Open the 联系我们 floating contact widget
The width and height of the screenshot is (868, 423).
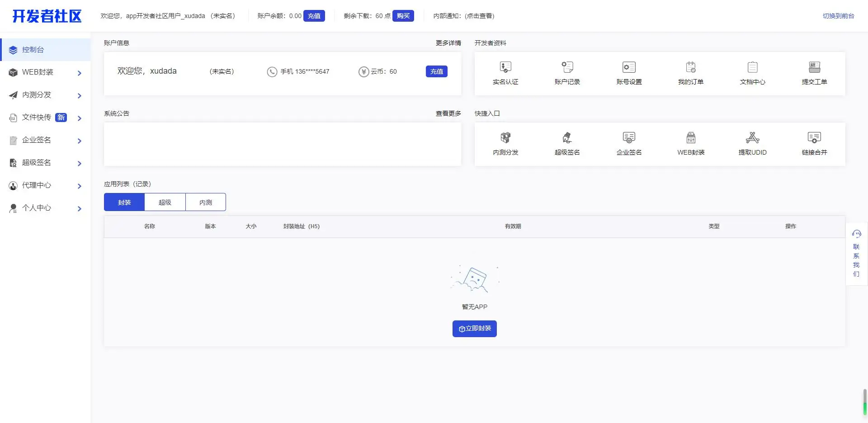[856, 255]
